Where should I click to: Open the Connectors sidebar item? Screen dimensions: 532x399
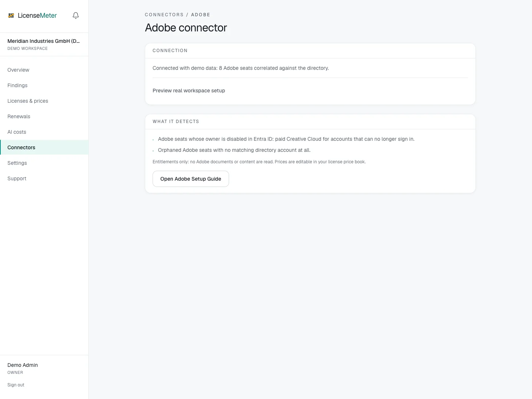point(44,147)
